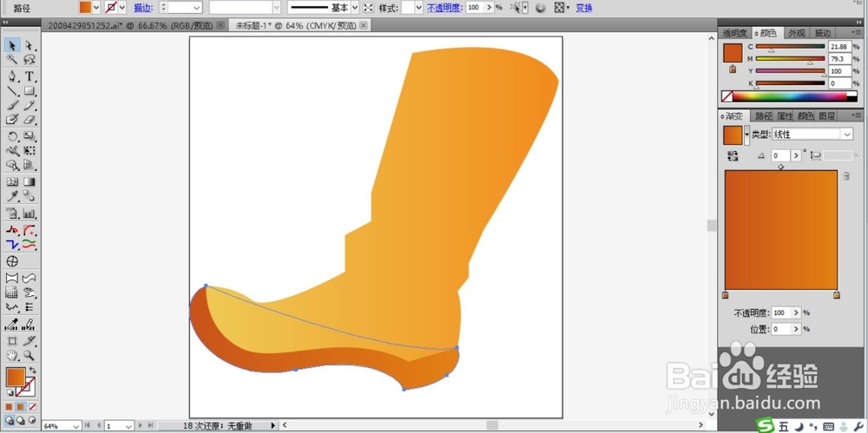Image resolution: width=868 pixels, height=433 pixels.
Task: Bring toolbox Fill square forward
Action: click(16, 377)
